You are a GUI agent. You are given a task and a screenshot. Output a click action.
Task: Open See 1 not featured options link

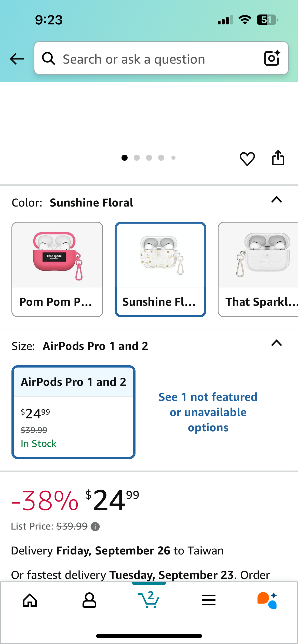click(208, 412)
